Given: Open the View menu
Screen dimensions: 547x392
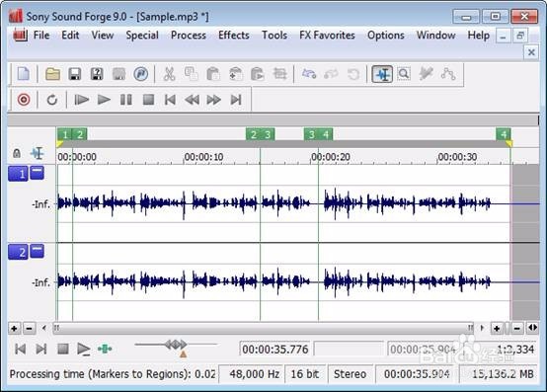Looking at the screenshot, I should (x=103, y=36).
